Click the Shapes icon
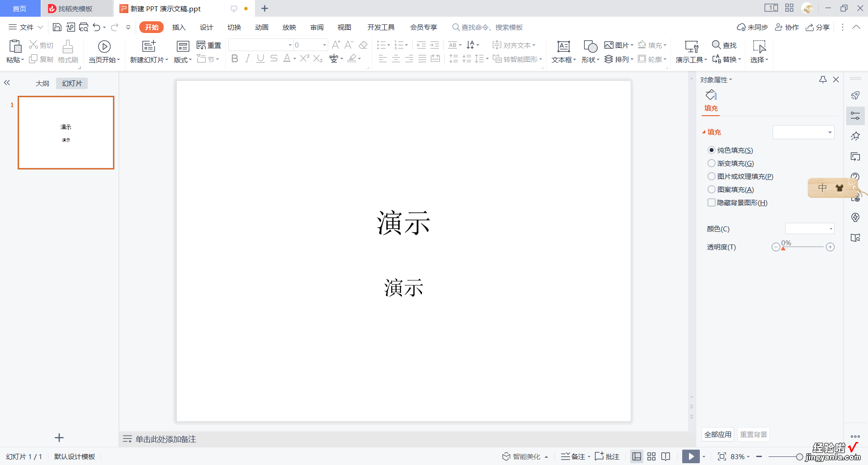868x465 pixels. pos(590,46)
